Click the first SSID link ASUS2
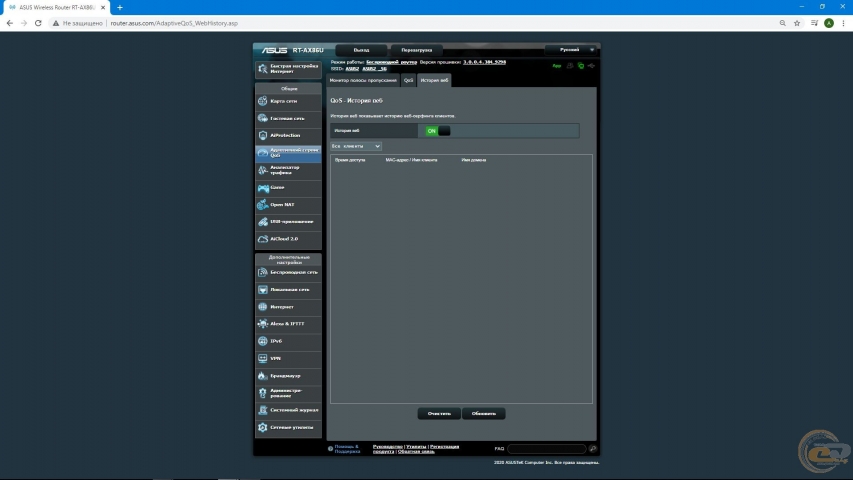The width and height of the screenshot is (853, 480). [x=352, y=69]
